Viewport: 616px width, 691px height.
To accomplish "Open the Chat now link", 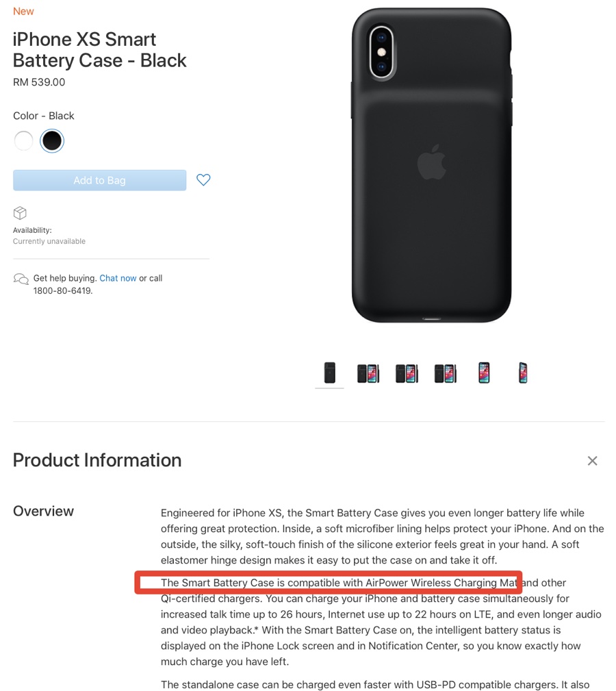I will point(118,278).
